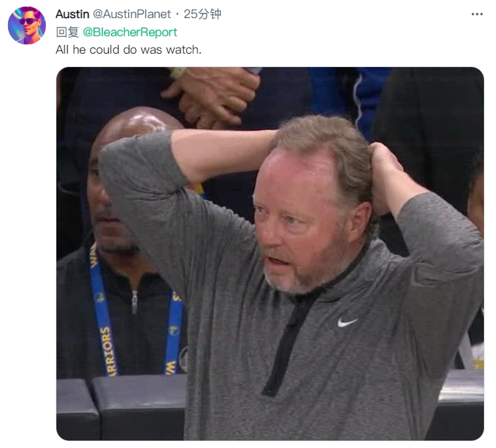Click the black zipper placket of gray pullover
The image size is (496, 448).
[x=285, y=341]
